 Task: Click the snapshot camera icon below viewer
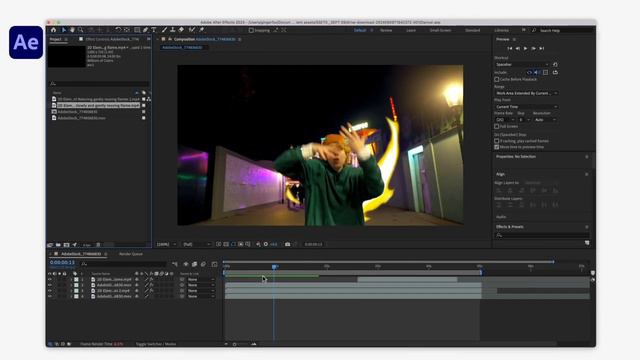pos(287,244)
